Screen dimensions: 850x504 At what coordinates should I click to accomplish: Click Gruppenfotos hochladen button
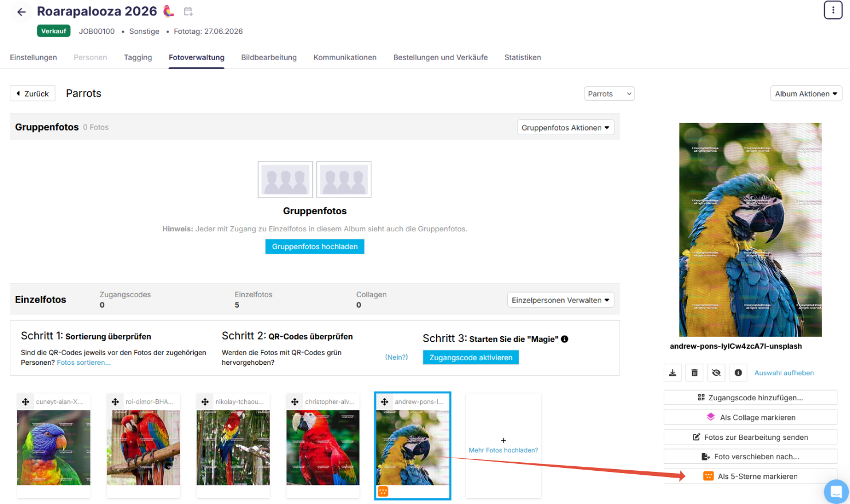click(315, 246)
